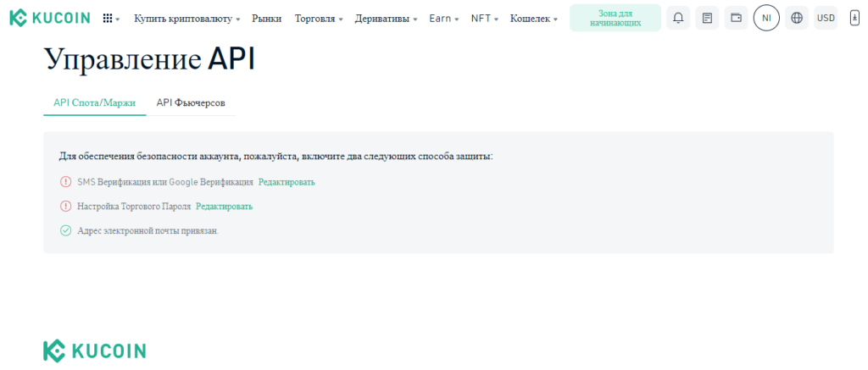Open the globe language selector

796,18
